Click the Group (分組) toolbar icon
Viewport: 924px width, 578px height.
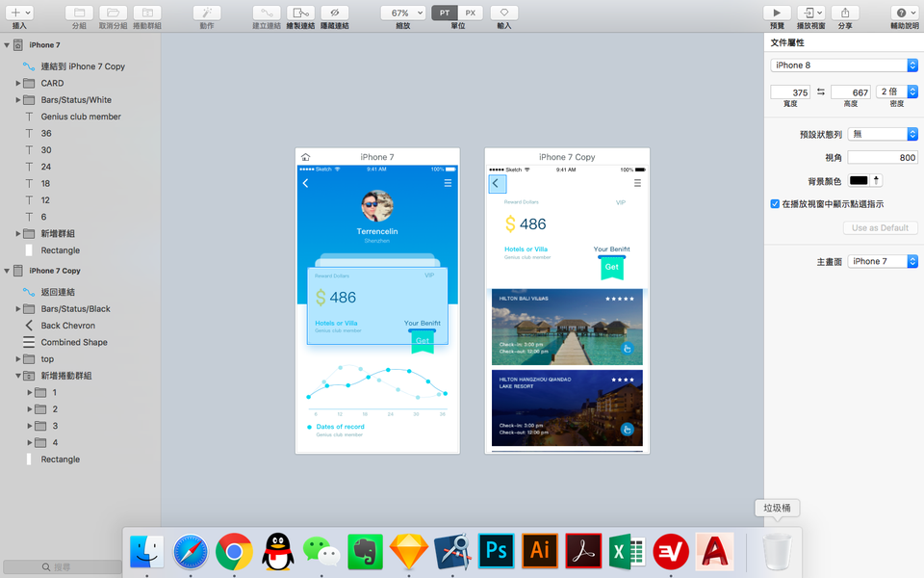(x=79, y=13)
